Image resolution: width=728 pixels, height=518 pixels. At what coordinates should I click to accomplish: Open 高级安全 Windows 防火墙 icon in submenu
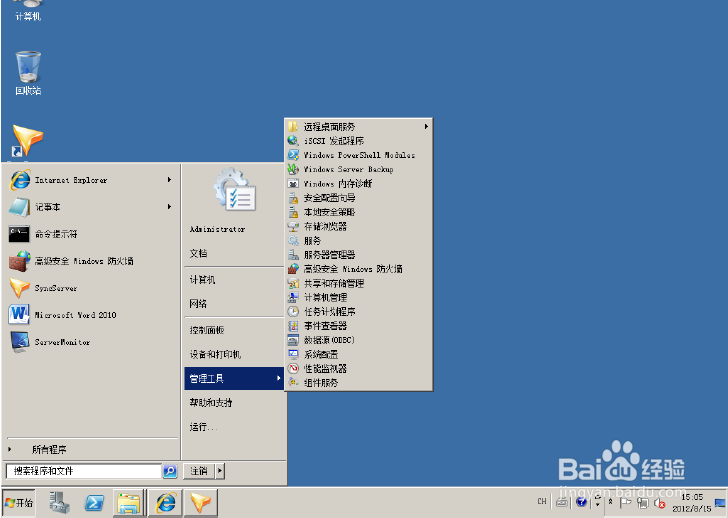[x=293, y=269]
